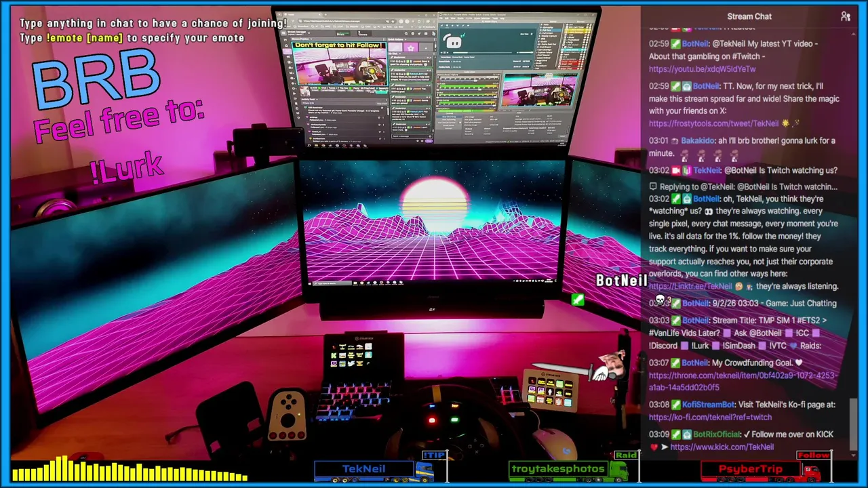Click TekNeil's username in 03:02 message
Image resolution: width=868 pixels, height=488 pixels.
(706, 171)
